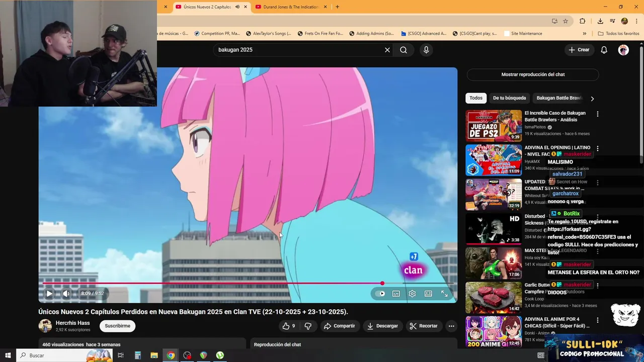Subscribe with the Suscribirme button
This screenshot has width=644, height=362.
pyautogui.click(x=117, y=326)
